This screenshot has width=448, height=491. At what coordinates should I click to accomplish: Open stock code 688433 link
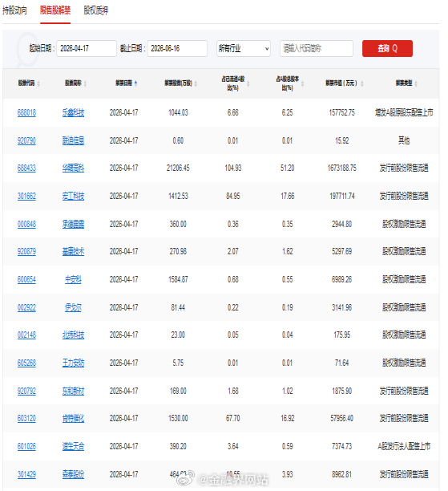pyautogui.click(x=26, y=168)
